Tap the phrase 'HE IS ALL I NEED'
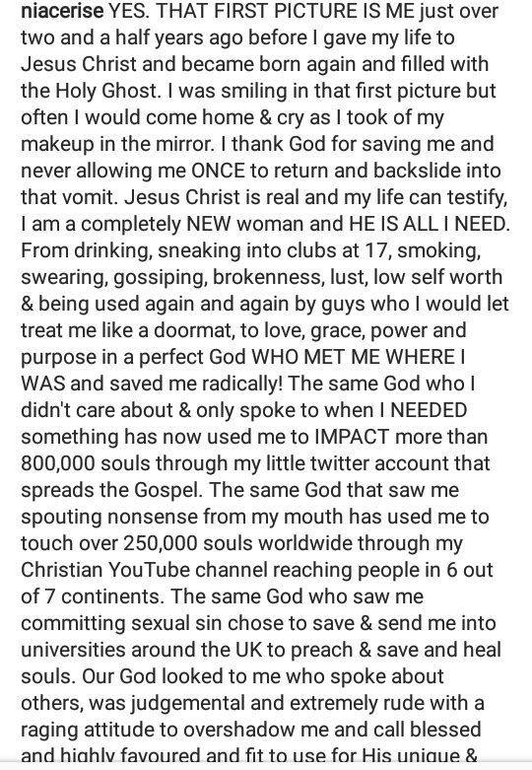Image resolution: width=532 pixels, height=770 pixels. [x=430, y=224]
